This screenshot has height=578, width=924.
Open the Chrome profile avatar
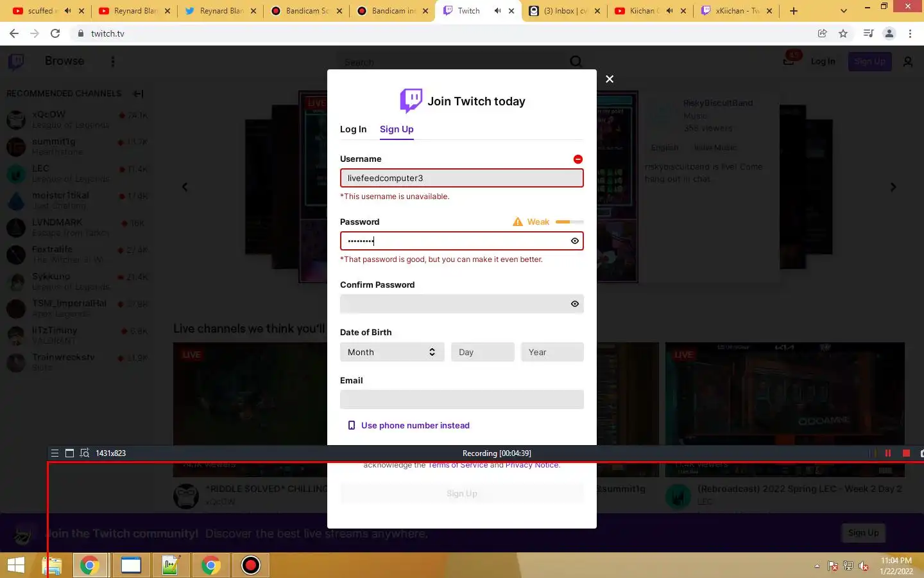(889, 33)
